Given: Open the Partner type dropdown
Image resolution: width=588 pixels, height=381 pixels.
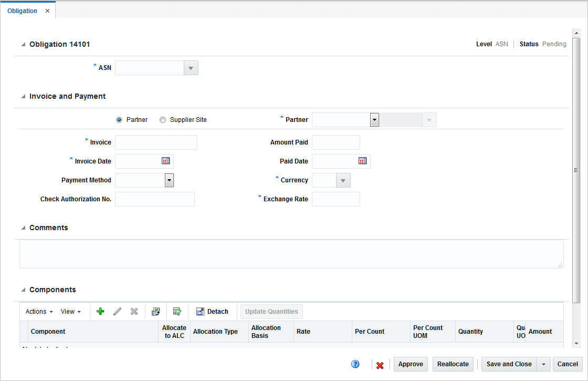Looking at the screenshot, I should click(374, 120).
